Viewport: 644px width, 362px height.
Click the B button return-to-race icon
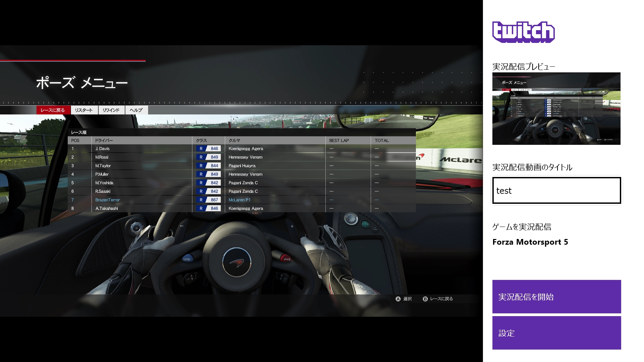425,299
